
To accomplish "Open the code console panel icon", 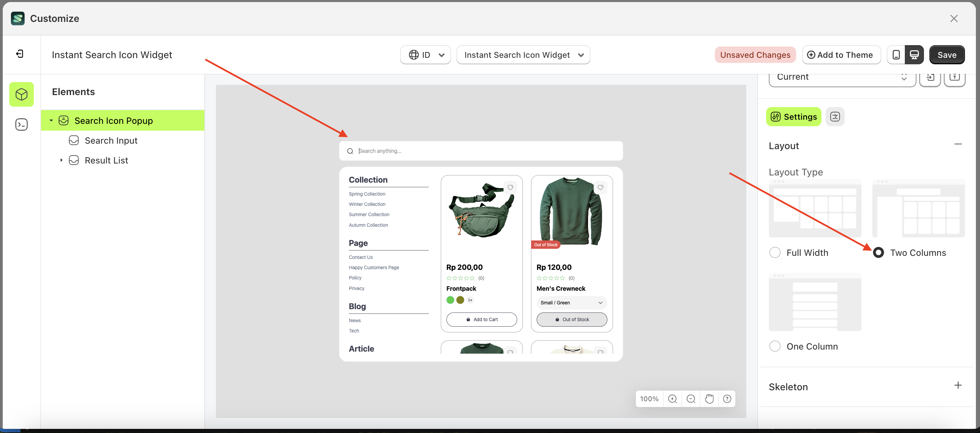I will (21, 124).
